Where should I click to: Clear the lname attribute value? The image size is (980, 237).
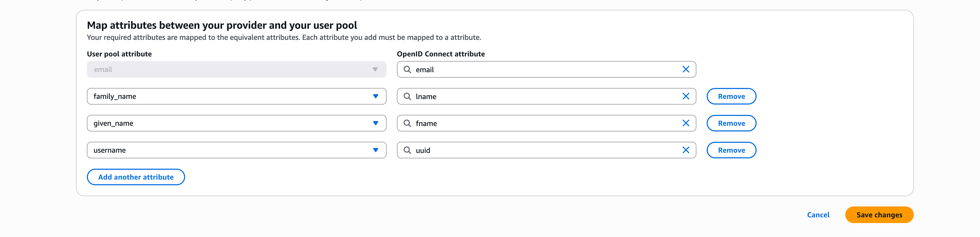coord(686,96)
